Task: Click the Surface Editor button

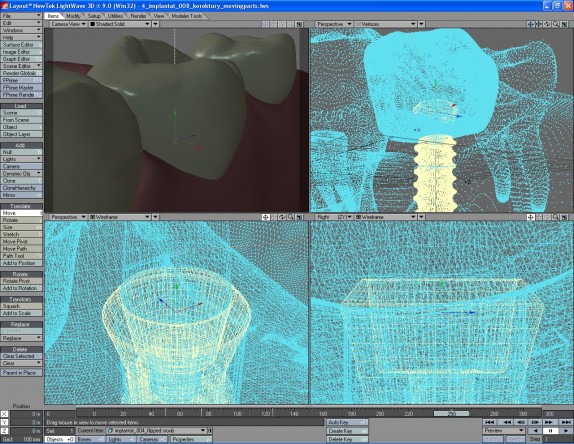Action: point(21,45)
